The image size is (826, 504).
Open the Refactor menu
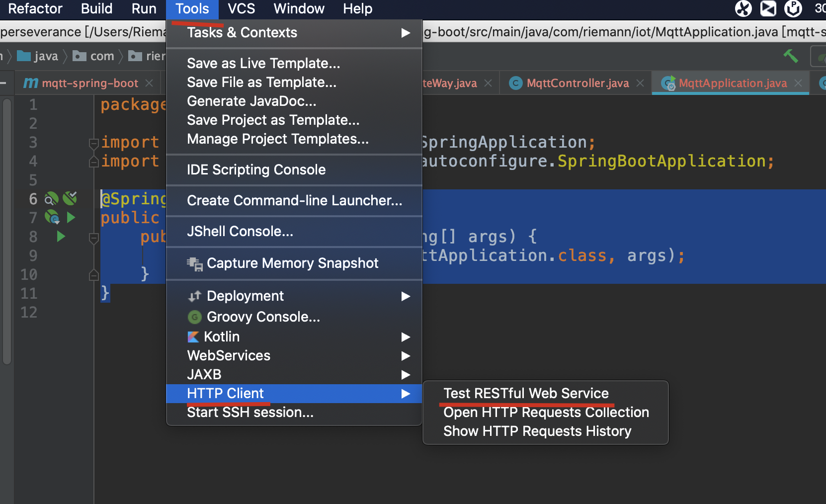pos(35,9)
